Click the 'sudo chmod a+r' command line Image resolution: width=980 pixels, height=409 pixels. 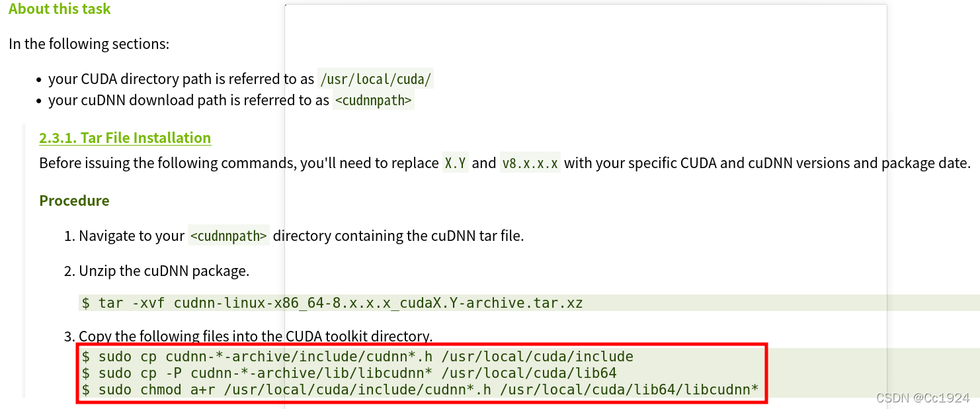pos(420,390)
